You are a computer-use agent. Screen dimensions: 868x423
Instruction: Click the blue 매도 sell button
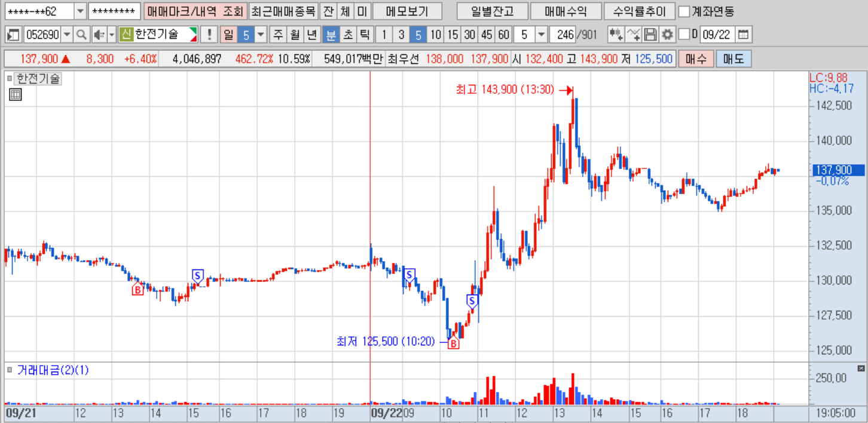[733, 59]
